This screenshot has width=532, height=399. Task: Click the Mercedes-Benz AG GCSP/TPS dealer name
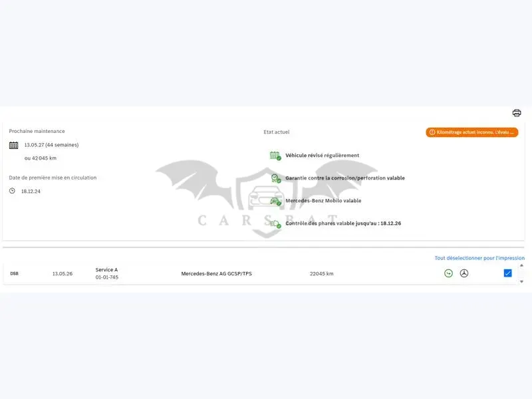click(217, 273)
